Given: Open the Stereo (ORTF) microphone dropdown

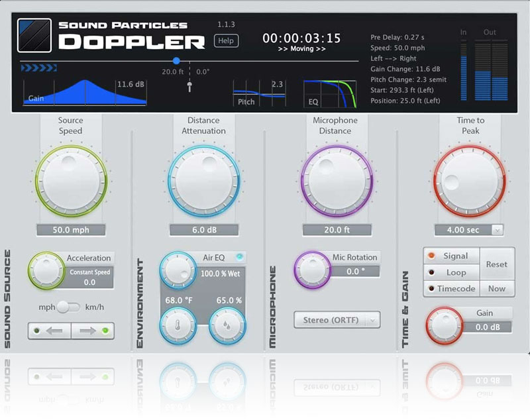Looking at the screenshot, I should (x=337, y=320).
